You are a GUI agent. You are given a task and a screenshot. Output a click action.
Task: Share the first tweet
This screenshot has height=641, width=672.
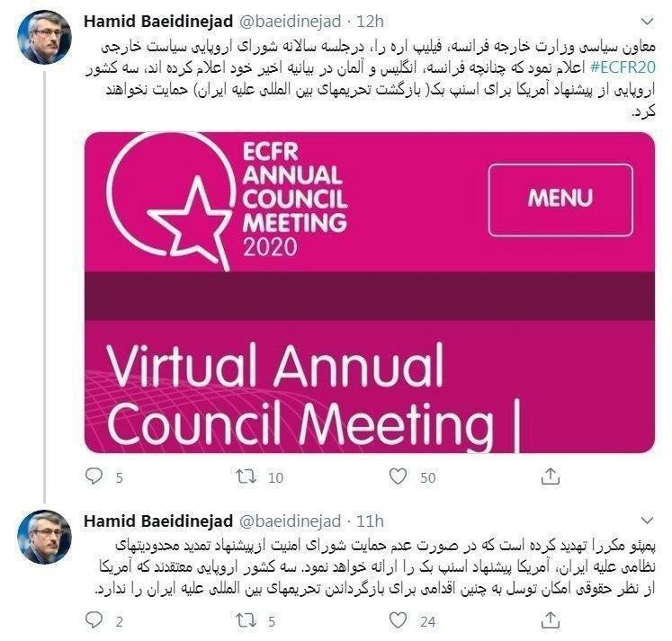point(551,476)
